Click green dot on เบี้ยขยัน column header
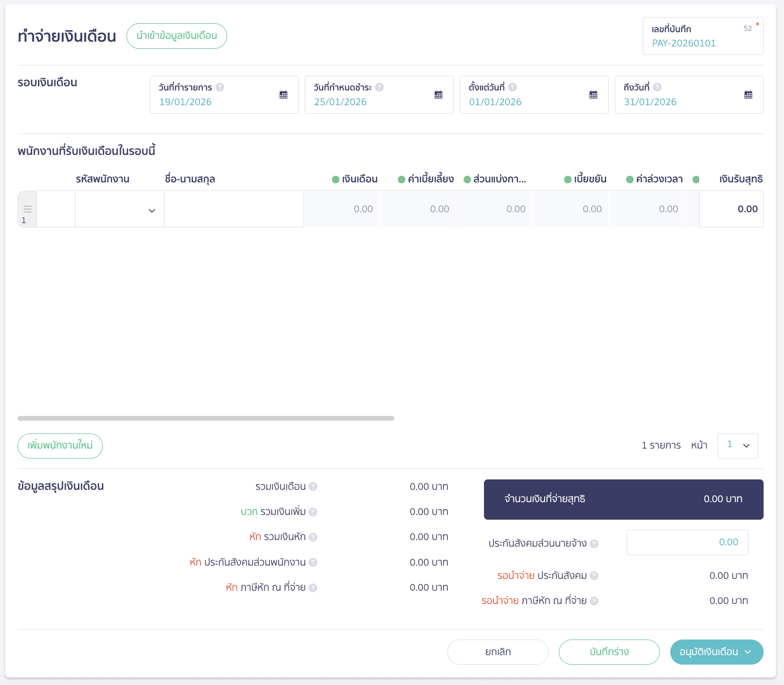Viewport: 784px width, 685px height. (x=567, y=180)
